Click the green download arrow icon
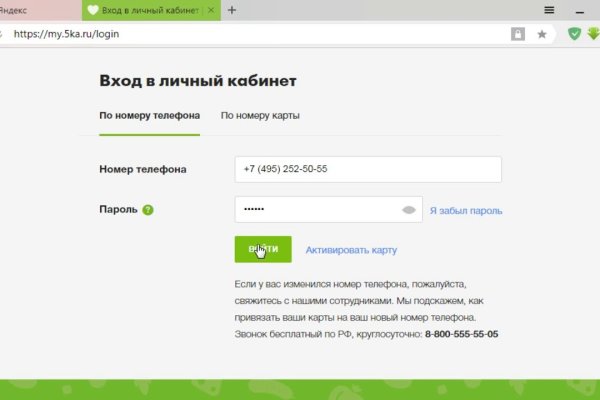Screen dimensions: 600x400 click(593, 33)
